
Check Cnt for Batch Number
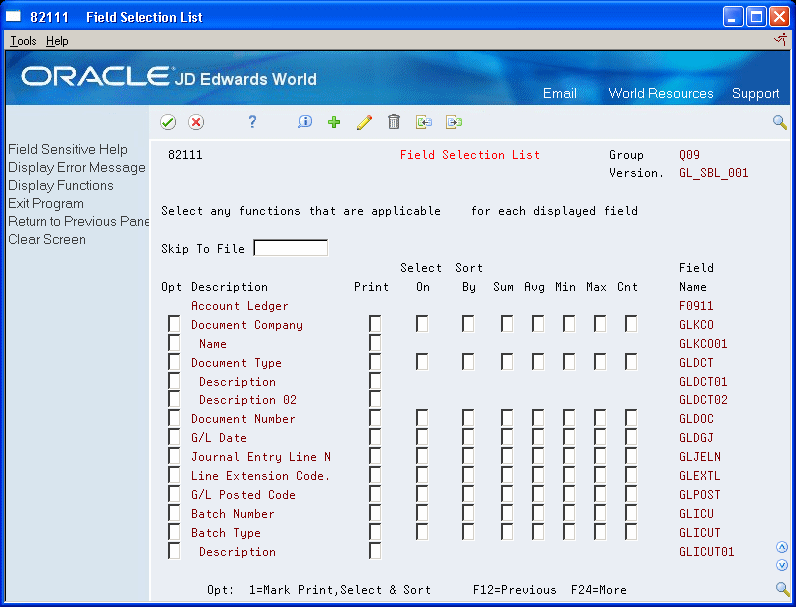click(631, 513)
